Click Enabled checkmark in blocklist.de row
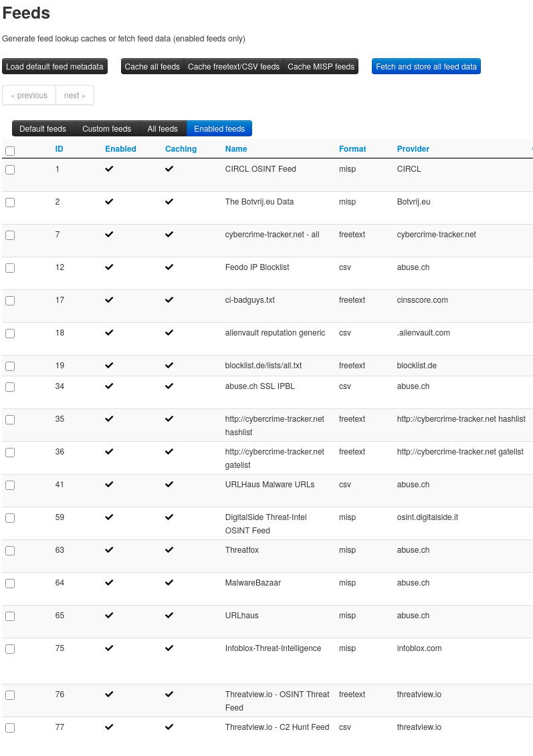Viewport: 533px width, 756px height. tap(109, 366)
